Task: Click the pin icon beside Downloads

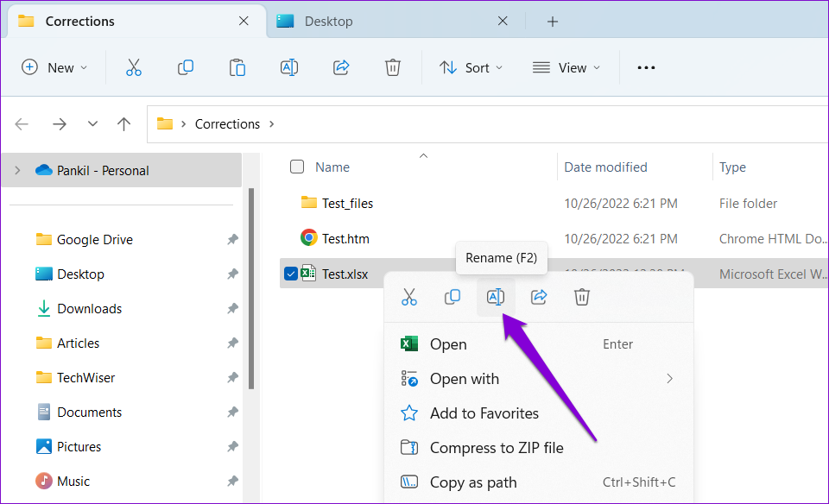Action: coord(232,309)
